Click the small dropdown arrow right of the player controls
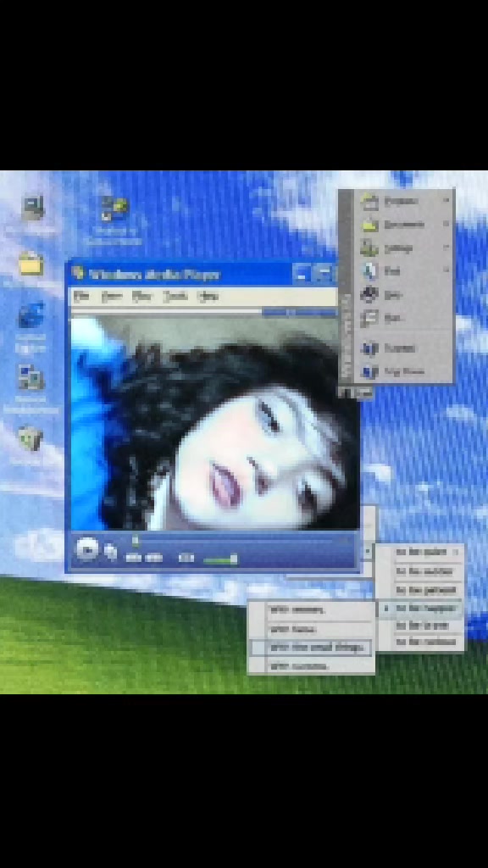This screenshot has width=488, height=868. pyautogui.click(x=368, y=551)
